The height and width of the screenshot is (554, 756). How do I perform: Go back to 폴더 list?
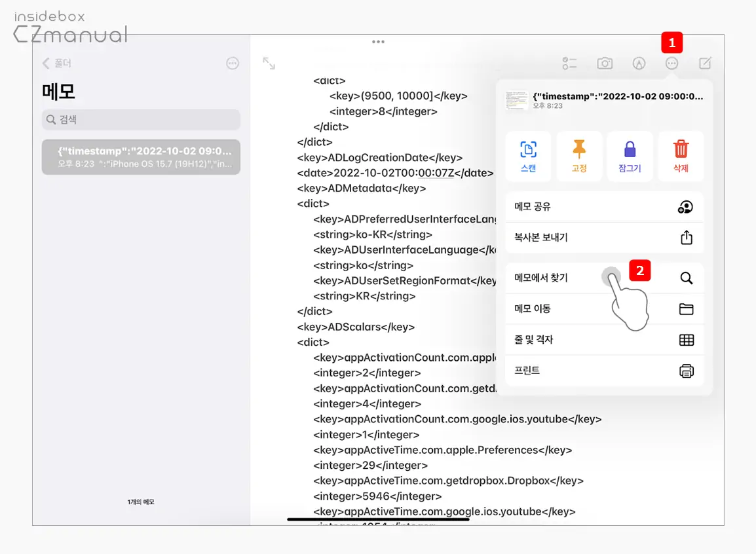click(57, 63)
